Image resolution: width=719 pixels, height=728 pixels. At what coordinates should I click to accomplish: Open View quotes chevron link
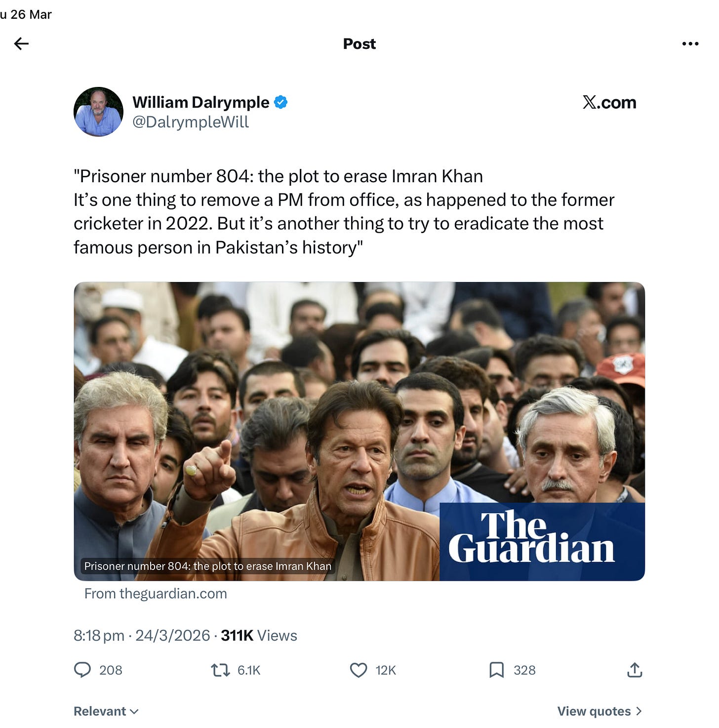[599, 711]
